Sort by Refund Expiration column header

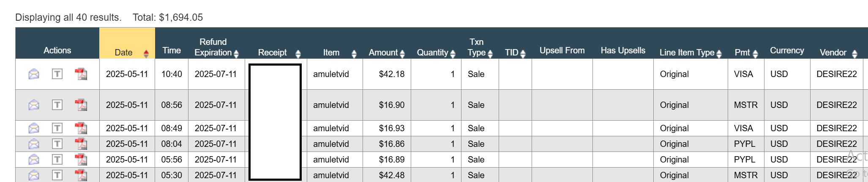236,53
